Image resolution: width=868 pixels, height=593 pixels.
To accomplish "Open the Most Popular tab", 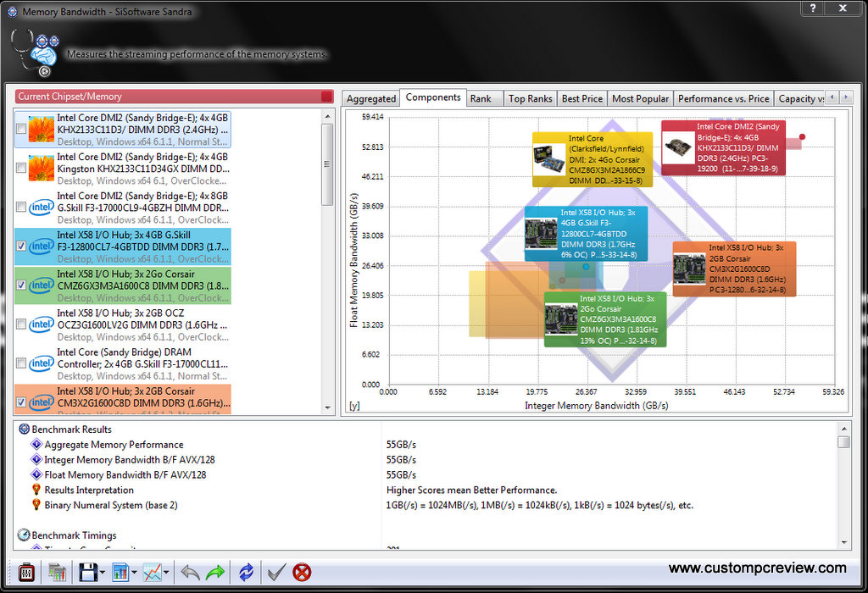I will click(x=641, y=98).
